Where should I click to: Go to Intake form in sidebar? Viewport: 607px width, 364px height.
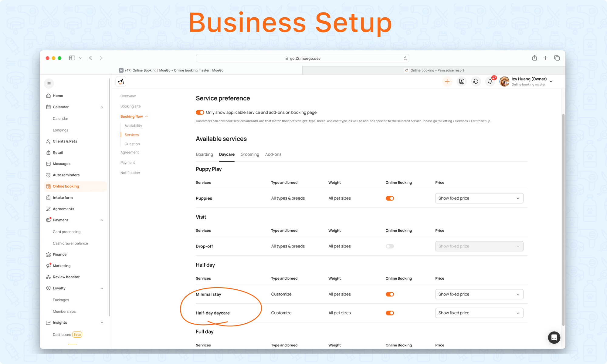(63, 197)
